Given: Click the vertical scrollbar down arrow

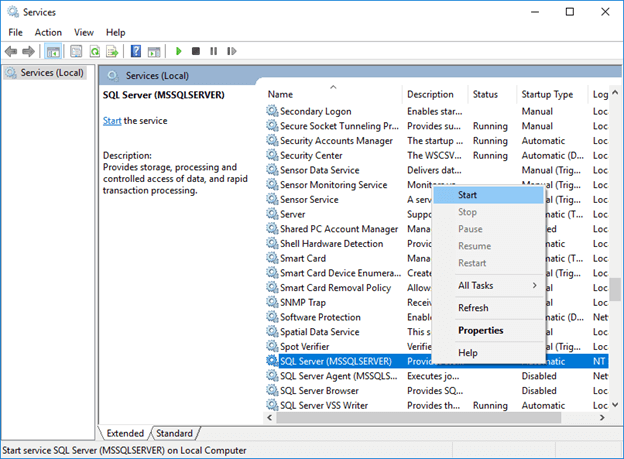Looking at the screenshot, I should click(615, 405).
